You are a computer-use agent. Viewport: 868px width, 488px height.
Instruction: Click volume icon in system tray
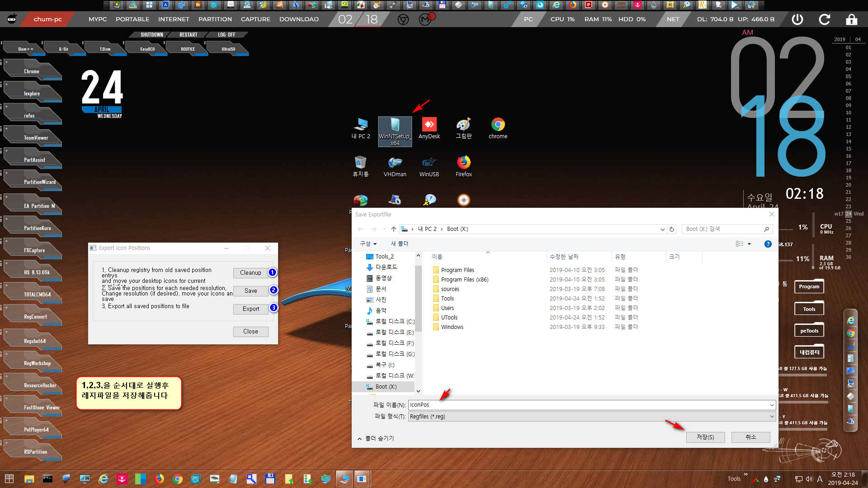point(809,479)
